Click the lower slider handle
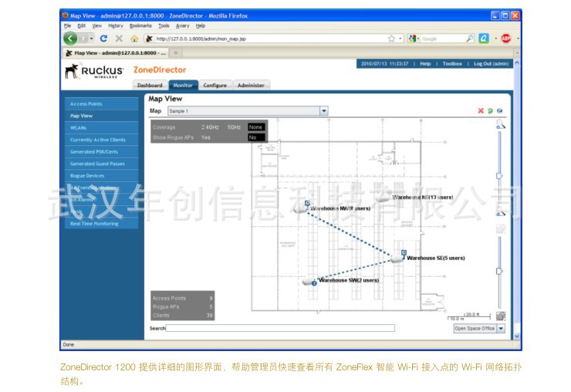571x392 pixels. (x=499, y=271)
